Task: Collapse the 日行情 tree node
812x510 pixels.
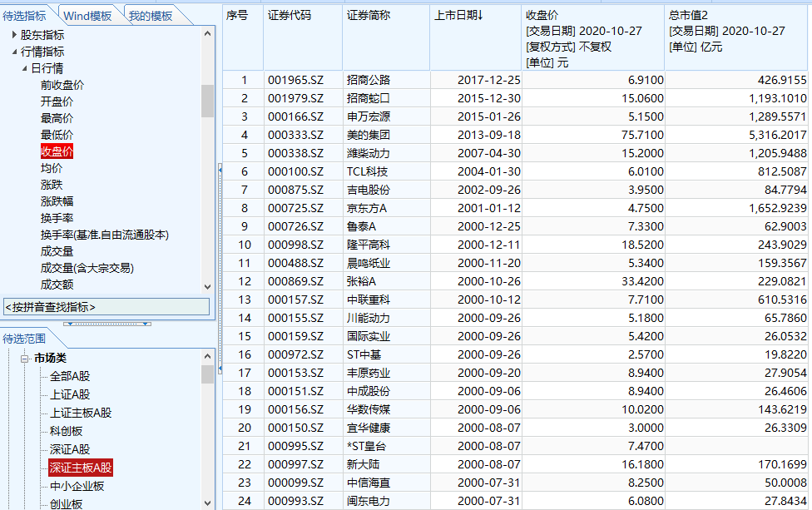Action: click(x=24, y=68)
